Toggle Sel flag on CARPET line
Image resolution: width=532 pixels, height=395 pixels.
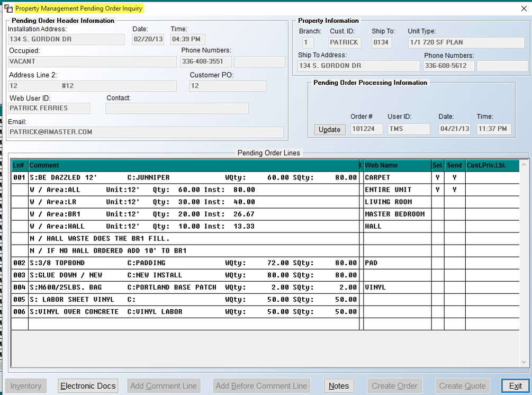[438, 177]
